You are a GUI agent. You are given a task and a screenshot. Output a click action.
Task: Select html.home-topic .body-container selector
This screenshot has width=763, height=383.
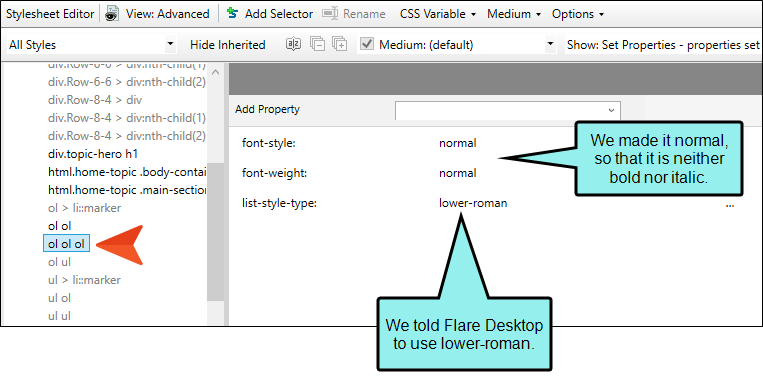(127, 172)
